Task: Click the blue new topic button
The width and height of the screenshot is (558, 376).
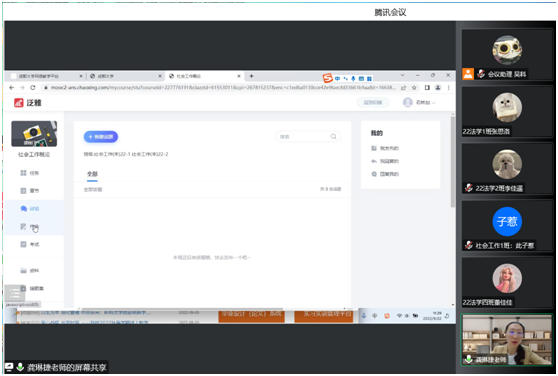Action: pos(101,137)
